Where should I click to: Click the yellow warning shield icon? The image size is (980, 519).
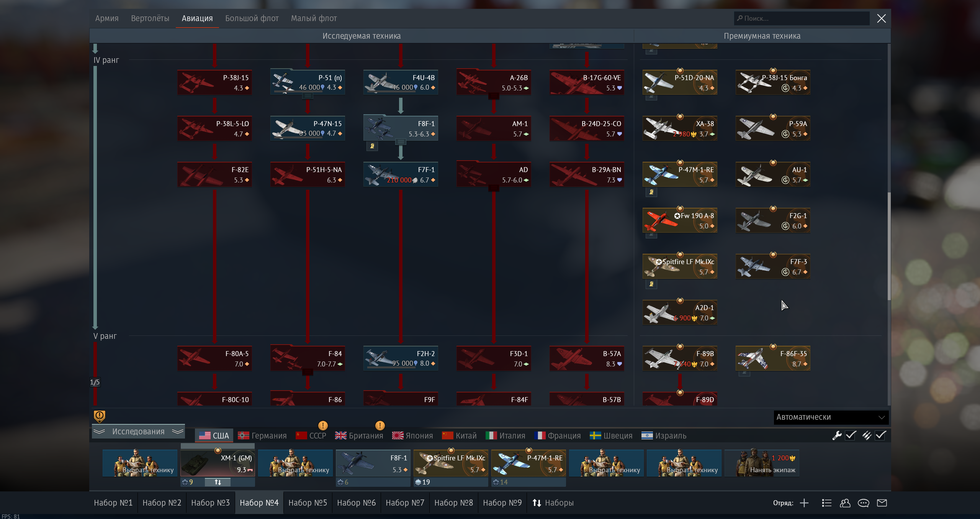click(100, 416)
